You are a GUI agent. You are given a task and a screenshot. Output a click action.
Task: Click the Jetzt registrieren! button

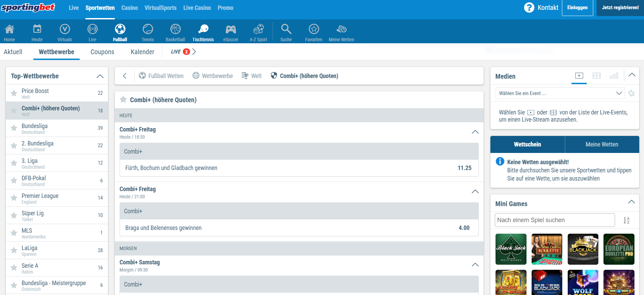(620, 7)
